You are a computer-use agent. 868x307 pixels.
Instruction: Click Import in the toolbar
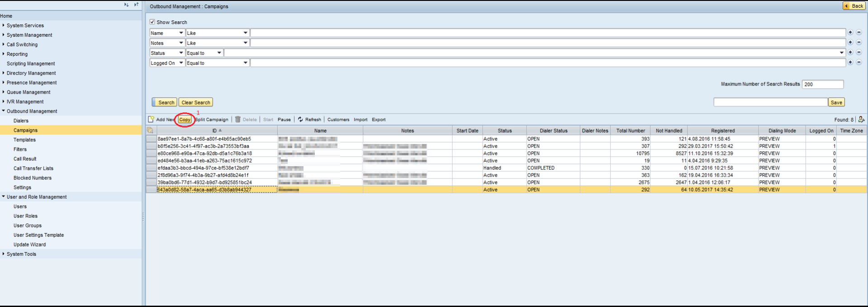coord(360,120)
